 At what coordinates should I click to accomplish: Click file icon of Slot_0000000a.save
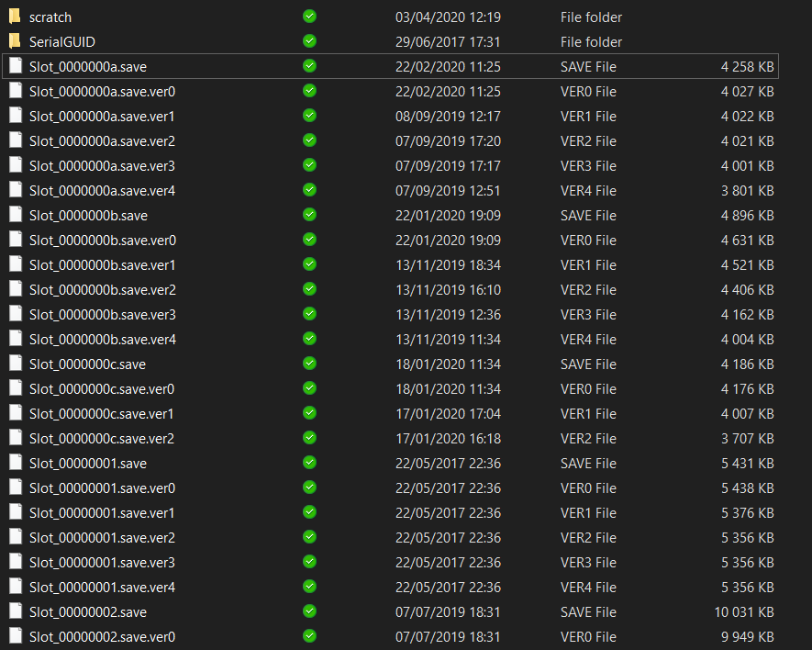click(x=16, y=66)
